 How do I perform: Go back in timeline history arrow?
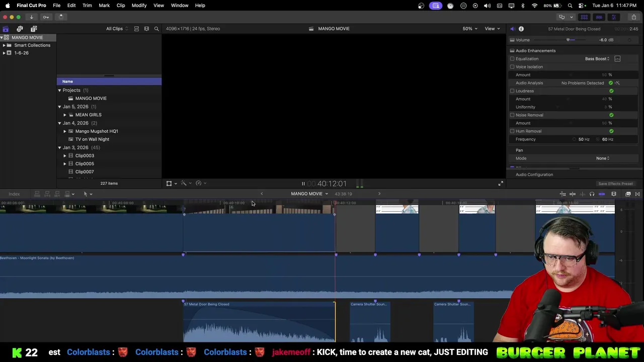(x=262, y=194)
